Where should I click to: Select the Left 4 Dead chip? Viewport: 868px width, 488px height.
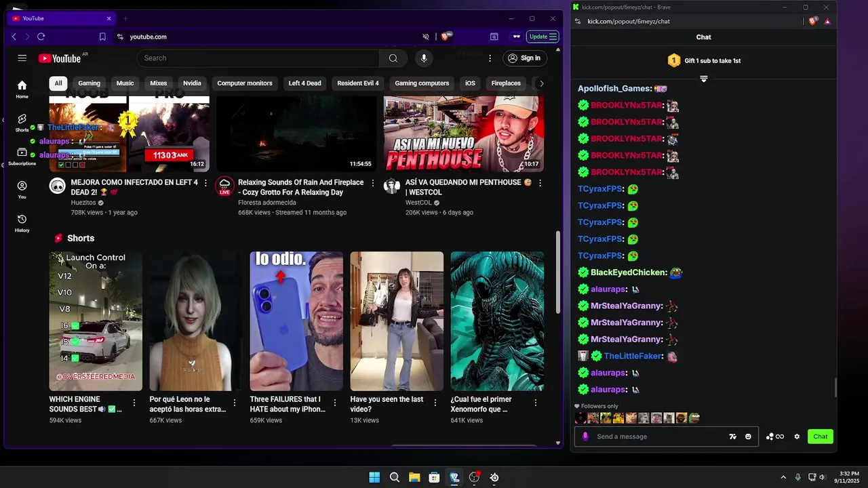pyautogui.click(x=304, y=83)
